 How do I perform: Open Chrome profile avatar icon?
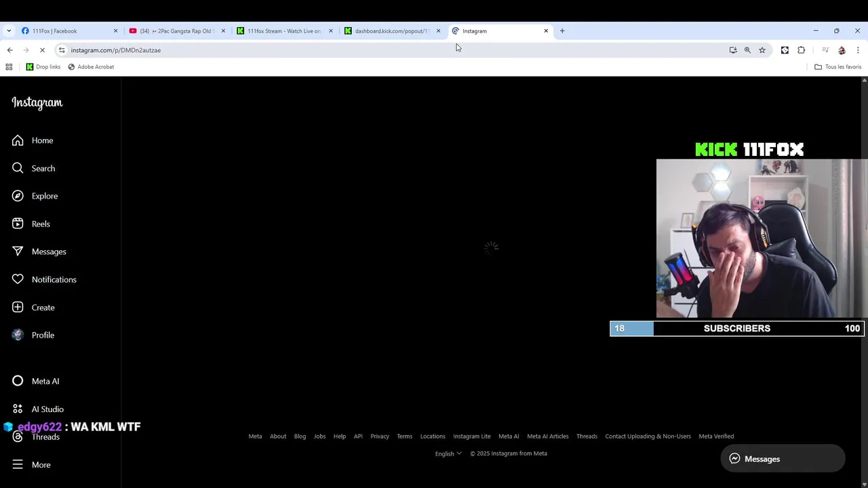842,50
